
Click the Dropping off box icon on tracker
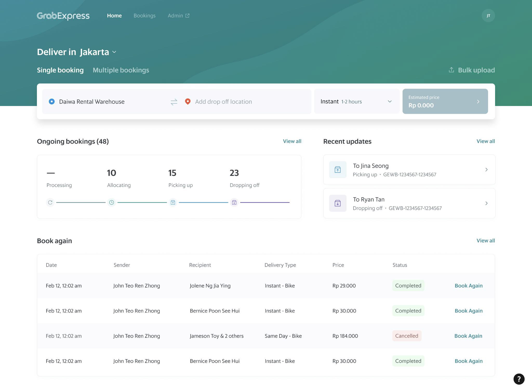[234, 202]
